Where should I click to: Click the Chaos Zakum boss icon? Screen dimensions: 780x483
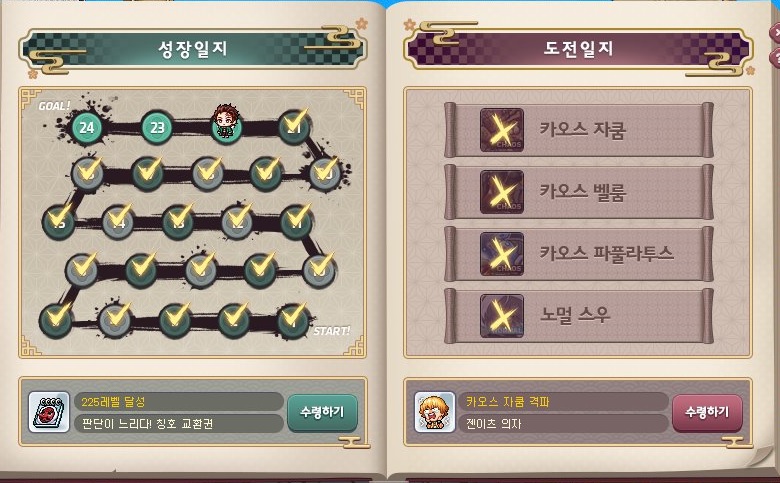[x=501, y=130]
